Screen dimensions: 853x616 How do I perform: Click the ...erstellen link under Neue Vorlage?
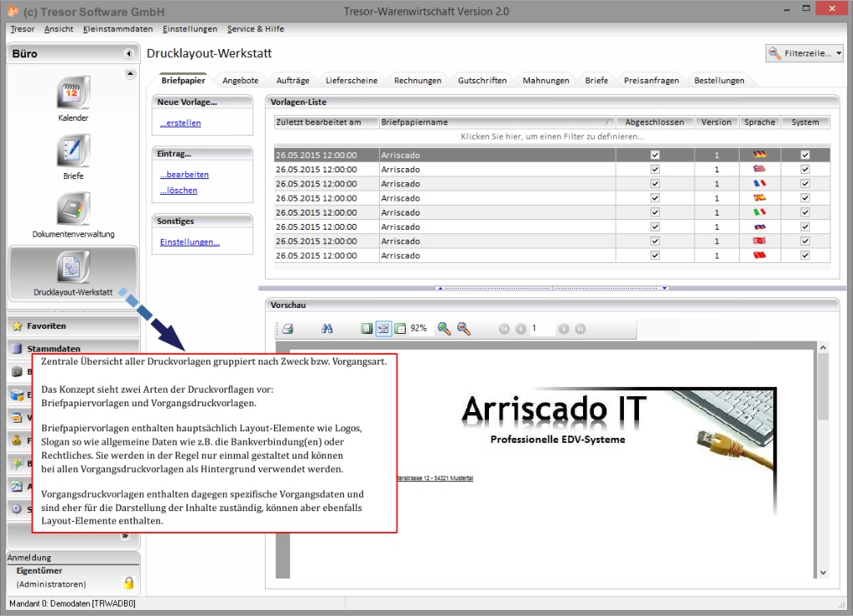click(181, 123)
